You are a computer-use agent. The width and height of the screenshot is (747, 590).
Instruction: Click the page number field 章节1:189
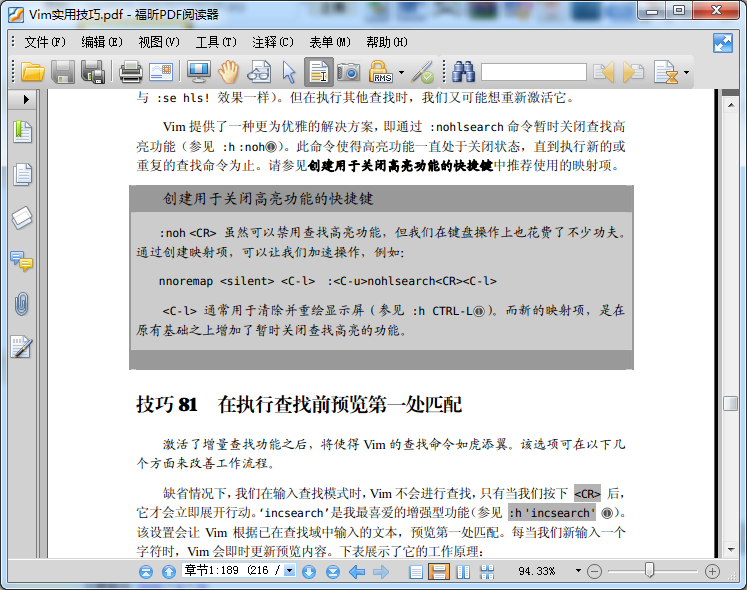point(232,570)
